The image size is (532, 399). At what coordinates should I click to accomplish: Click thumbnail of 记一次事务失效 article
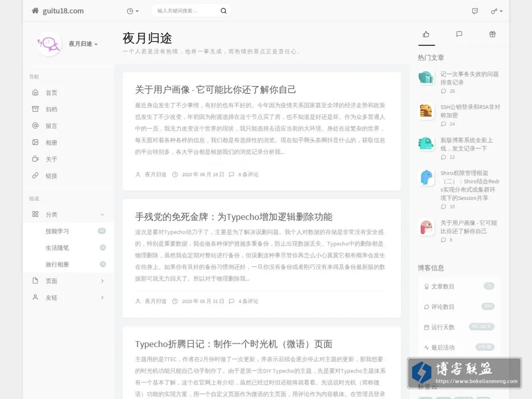click(x=426, y=78)
